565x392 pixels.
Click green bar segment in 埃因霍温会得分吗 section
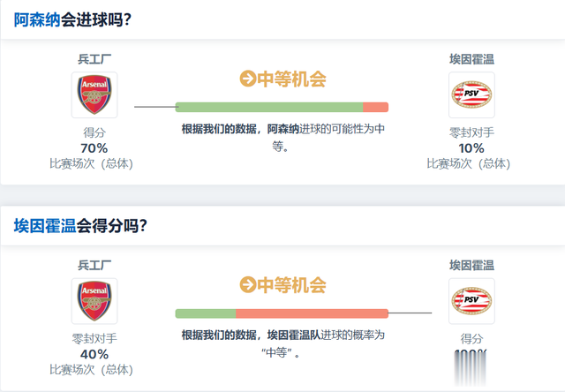coord(205,313)
